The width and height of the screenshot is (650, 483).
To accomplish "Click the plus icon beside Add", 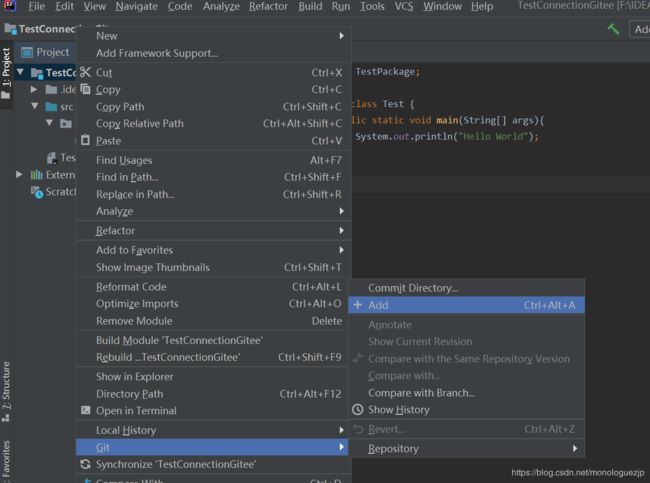I will (x=357, y=305).
